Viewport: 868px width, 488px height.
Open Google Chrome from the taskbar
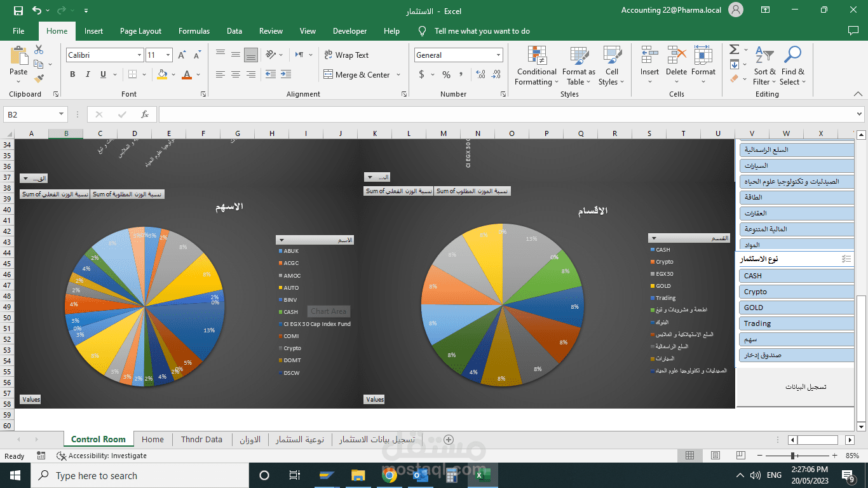[x=390, y=475]
